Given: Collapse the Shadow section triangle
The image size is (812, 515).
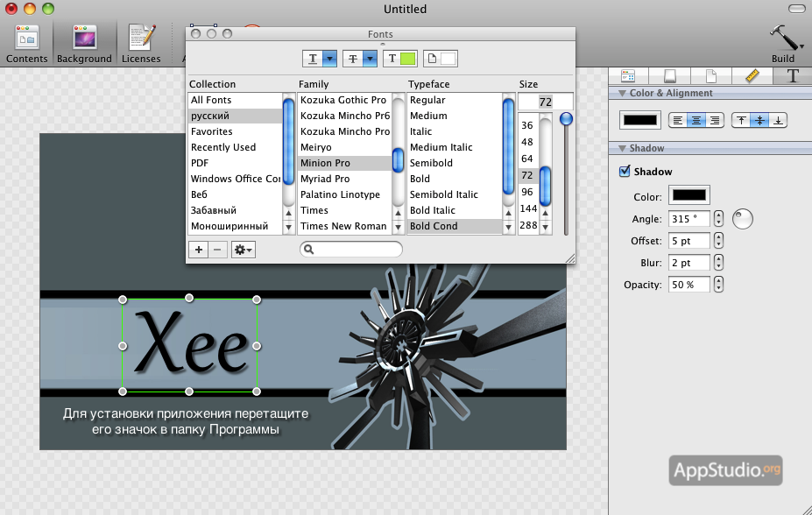Looking at the screenshot, I should 623,149.
